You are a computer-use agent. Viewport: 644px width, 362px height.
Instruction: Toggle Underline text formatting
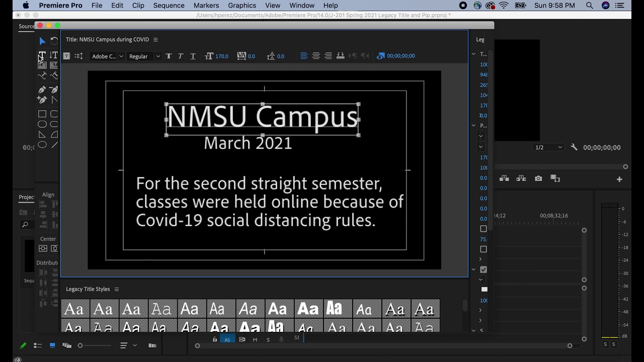(193, 56)
